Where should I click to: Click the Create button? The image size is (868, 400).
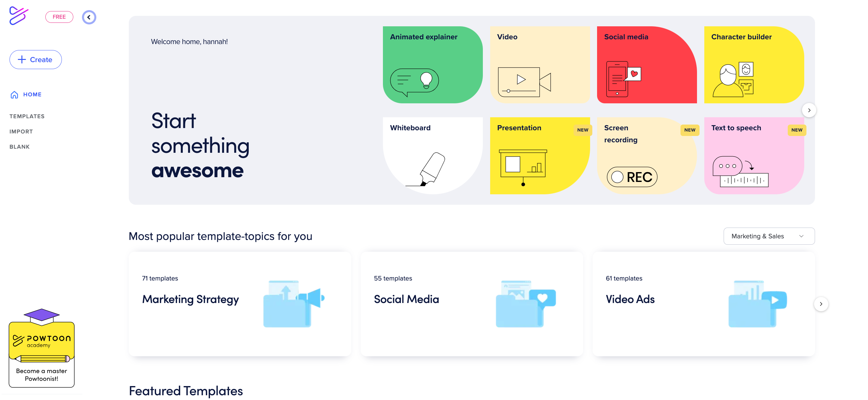pyautogui.click(x=36, y=59)
